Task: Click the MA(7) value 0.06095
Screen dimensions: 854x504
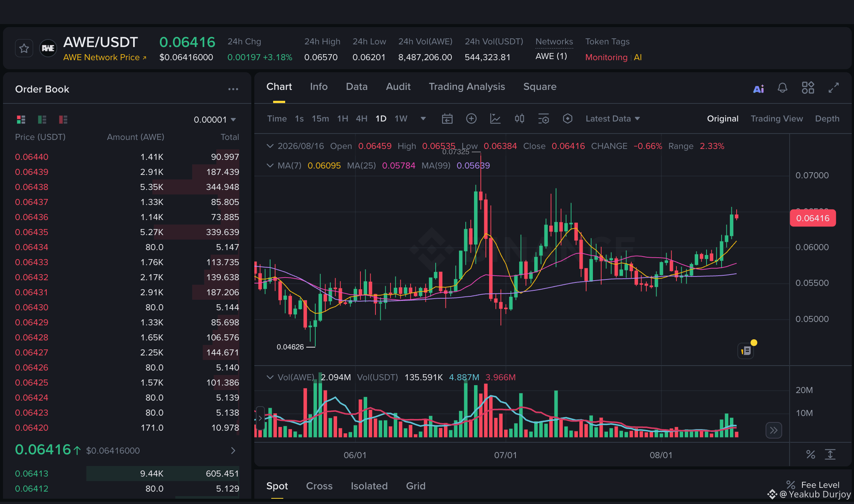Action: 324,165
